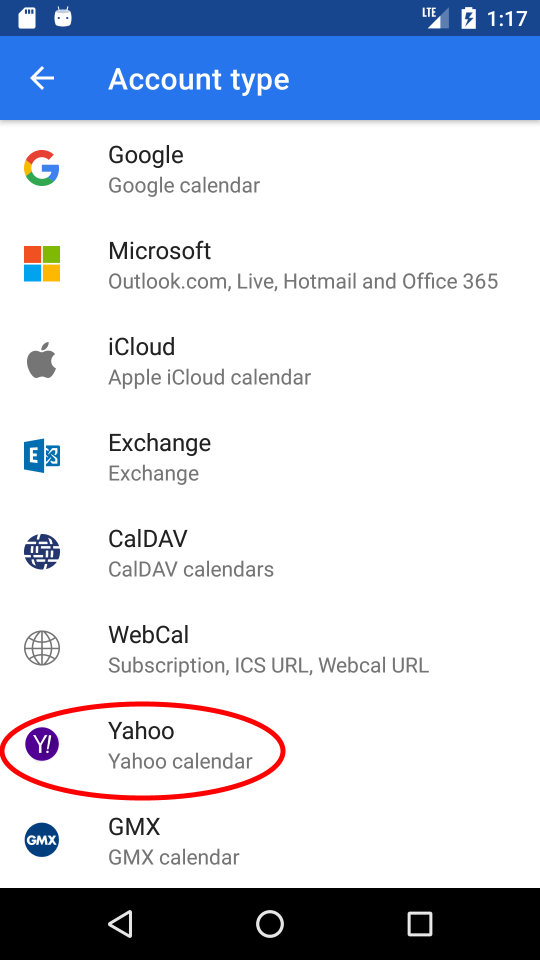This screenshot has height=960, width=540.
Task: Pick Yahoo calendar account type
Action: (270, 744)
